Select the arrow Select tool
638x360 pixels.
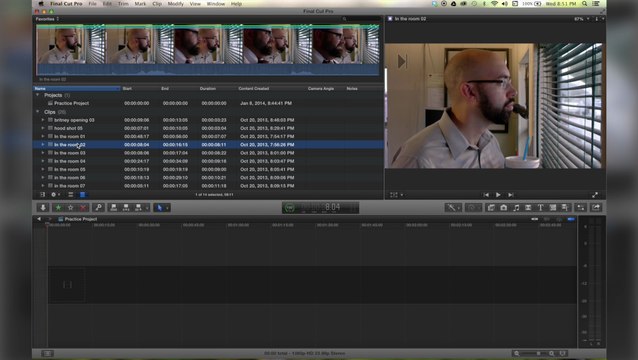[160, 207]
